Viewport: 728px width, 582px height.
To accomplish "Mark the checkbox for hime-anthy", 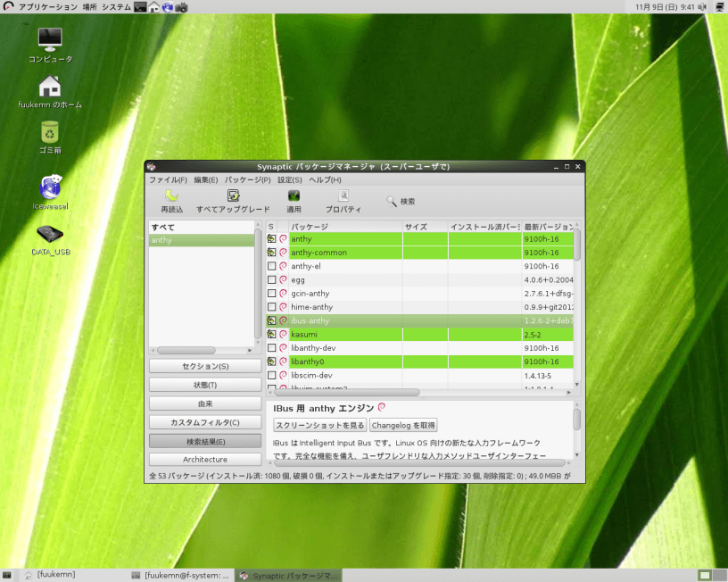I will [x=271, y=307].
